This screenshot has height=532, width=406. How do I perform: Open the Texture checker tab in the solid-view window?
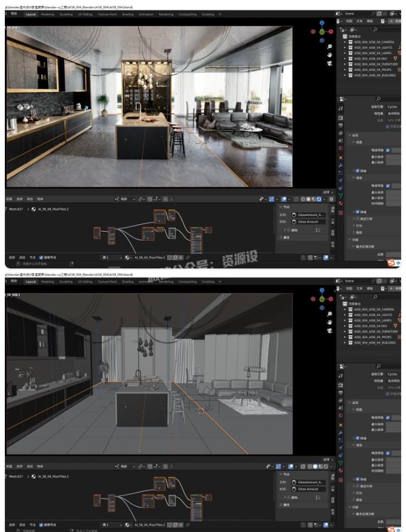340,480
